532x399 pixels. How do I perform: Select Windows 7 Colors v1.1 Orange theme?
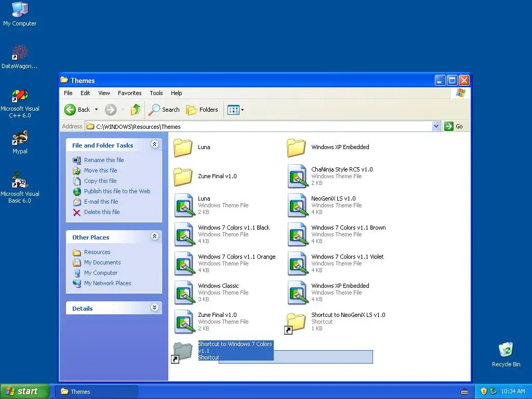[224, 263]
